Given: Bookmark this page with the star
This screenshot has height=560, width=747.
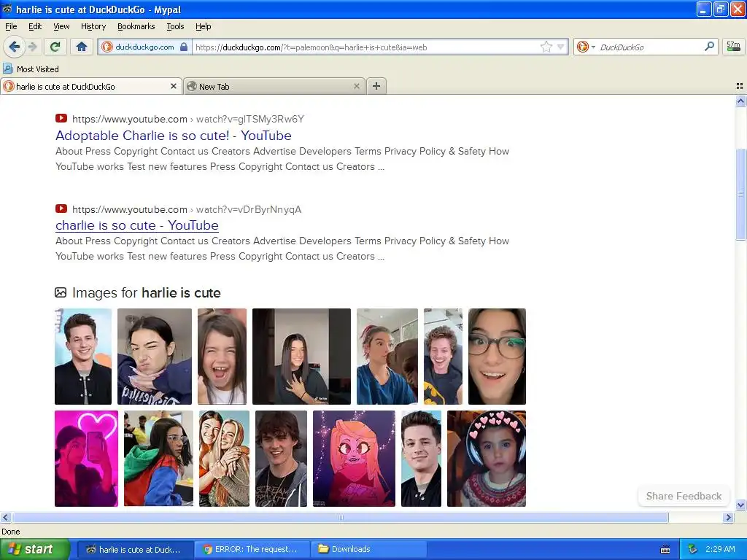Looking at the screenshot, I should click(x=546, y=47).
